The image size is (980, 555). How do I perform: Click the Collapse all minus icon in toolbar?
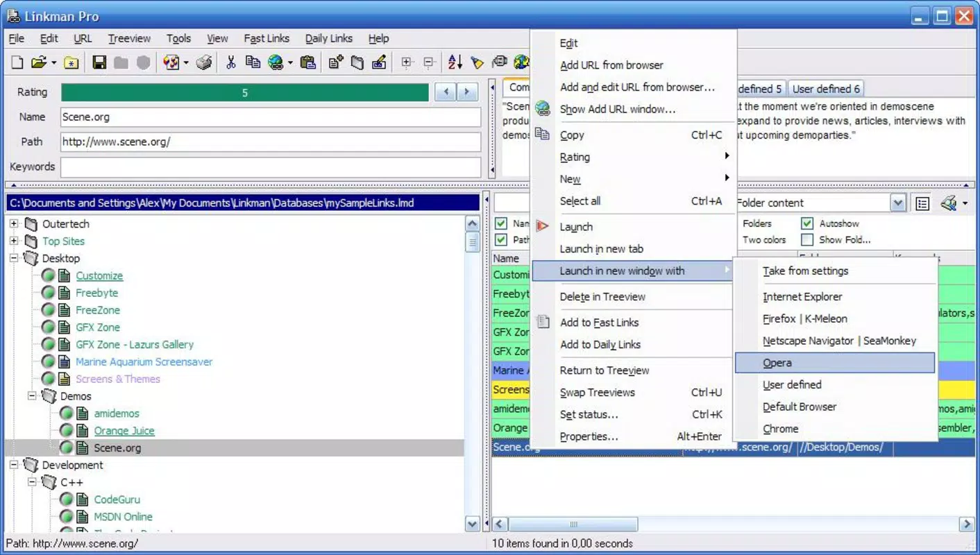(x=429, y=63)
